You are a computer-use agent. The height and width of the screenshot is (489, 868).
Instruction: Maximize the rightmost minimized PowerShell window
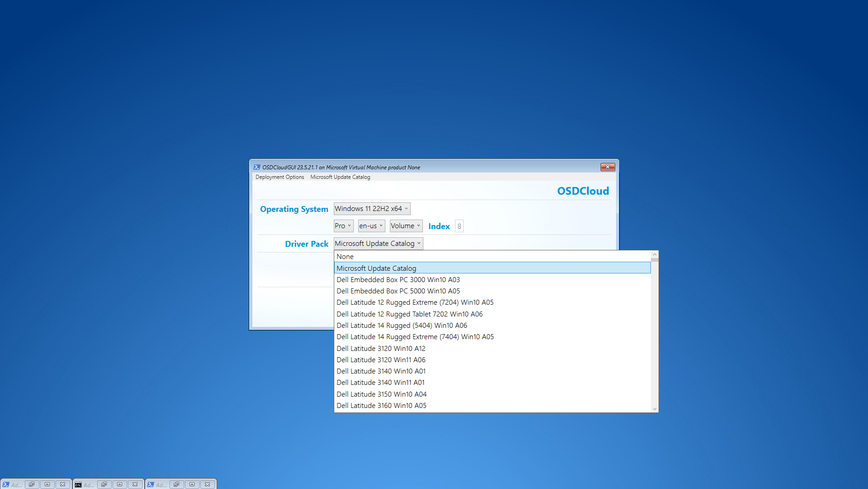click(192, 484)
